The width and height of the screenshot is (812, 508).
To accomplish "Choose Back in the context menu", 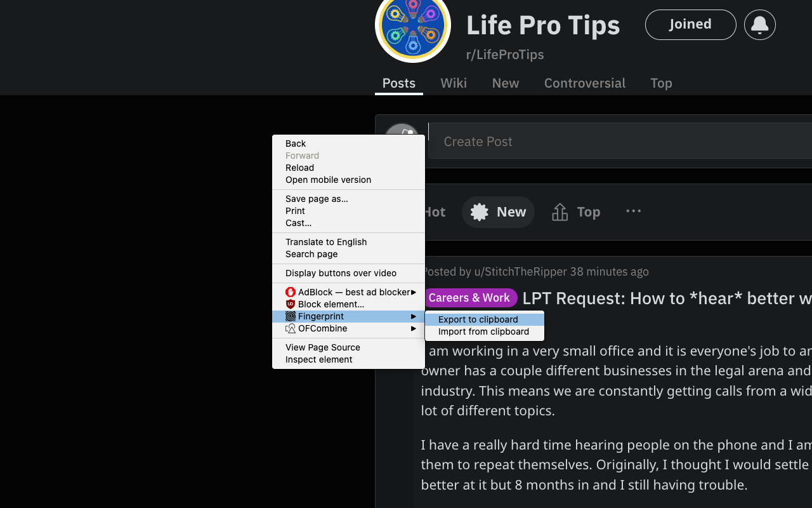I will 348,144.
